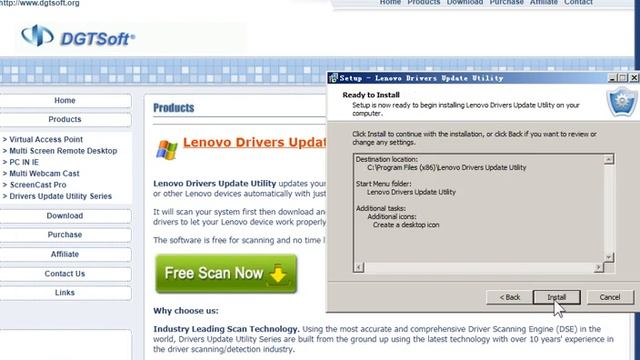Click the summary box scroll up arrow

609,159
